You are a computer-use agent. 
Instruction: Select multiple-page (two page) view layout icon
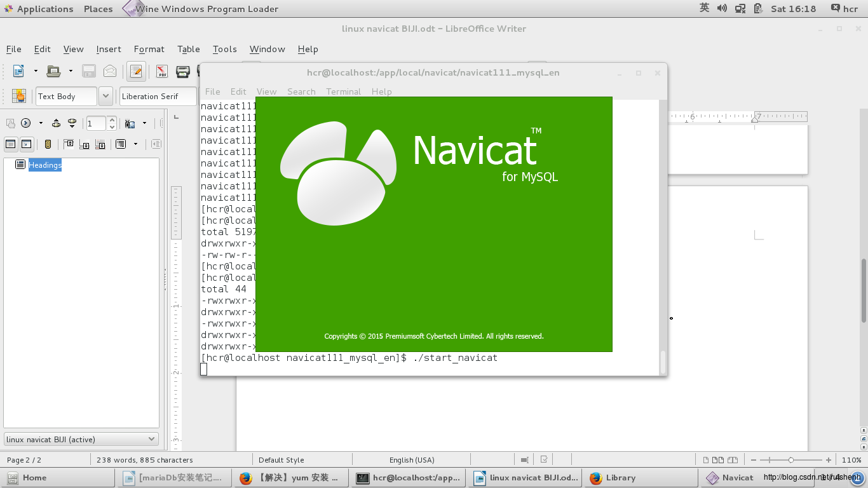pyautogui.click(x=718, y=459)
